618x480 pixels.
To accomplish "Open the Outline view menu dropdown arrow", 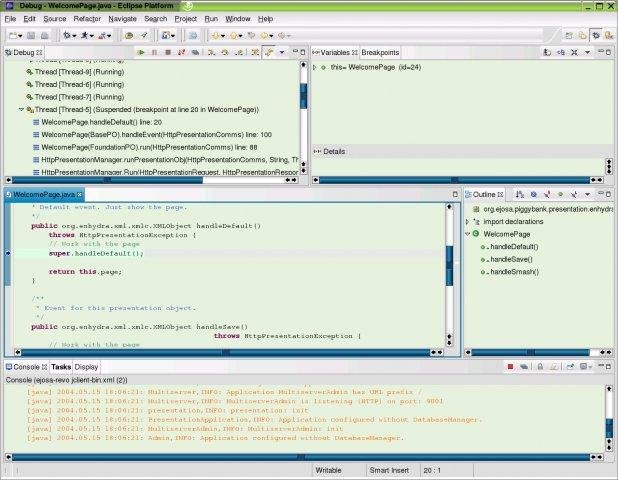I will [587, 194].
